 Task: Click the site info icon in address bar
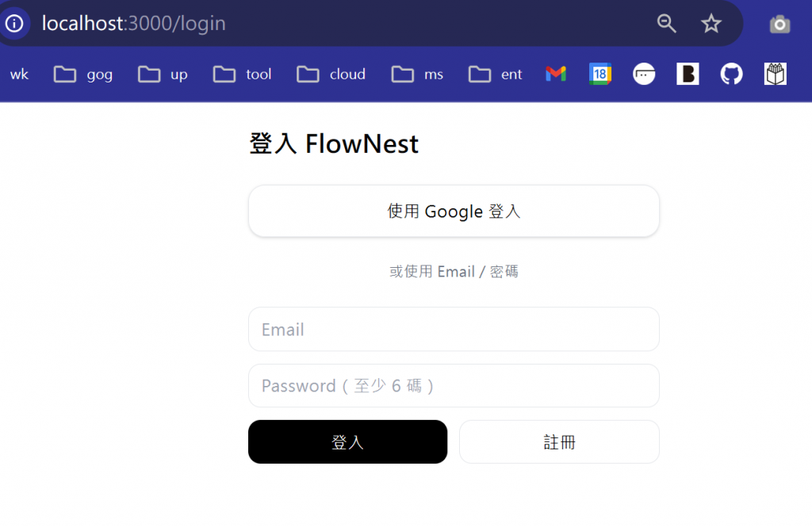click(14, 23)
